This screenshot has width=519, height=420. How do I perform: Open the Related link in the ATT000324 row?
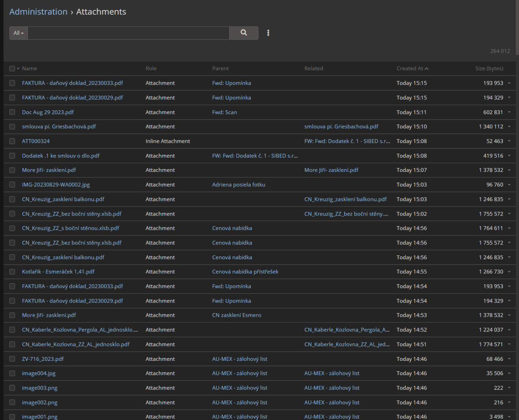pyautogui.click(x=347, y=141)
